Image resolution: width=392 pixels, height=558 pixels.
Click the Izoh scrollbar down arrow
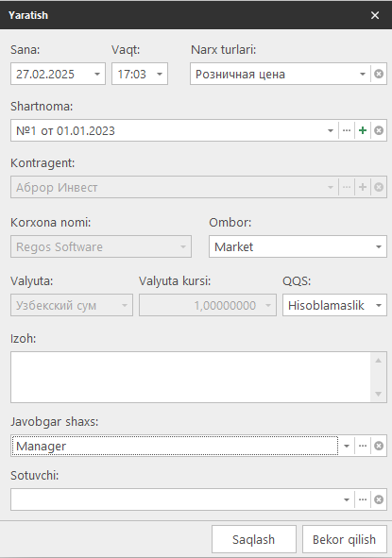(x=379, y=394)
